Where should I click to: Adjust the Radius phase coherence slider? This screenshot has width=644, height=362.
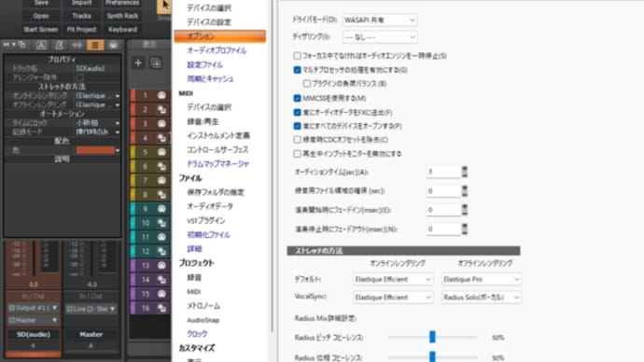pyautogui.click(x=432, y=357)
